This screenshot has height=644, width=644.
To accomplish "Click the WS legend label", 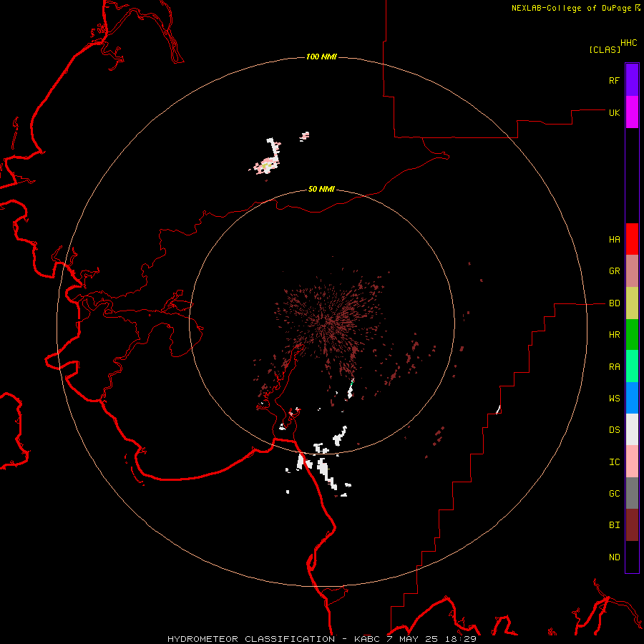I will (614, 399).
